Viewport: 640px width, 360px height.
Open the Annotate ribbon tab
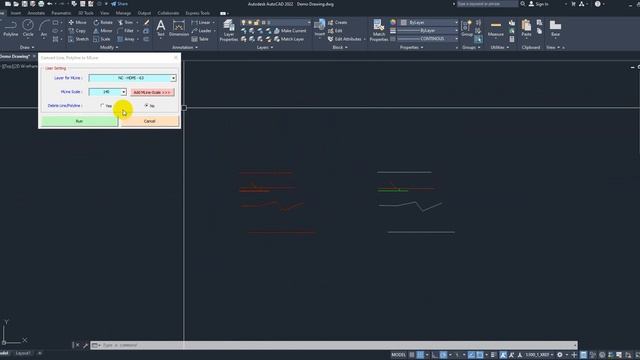click(36, 13)
